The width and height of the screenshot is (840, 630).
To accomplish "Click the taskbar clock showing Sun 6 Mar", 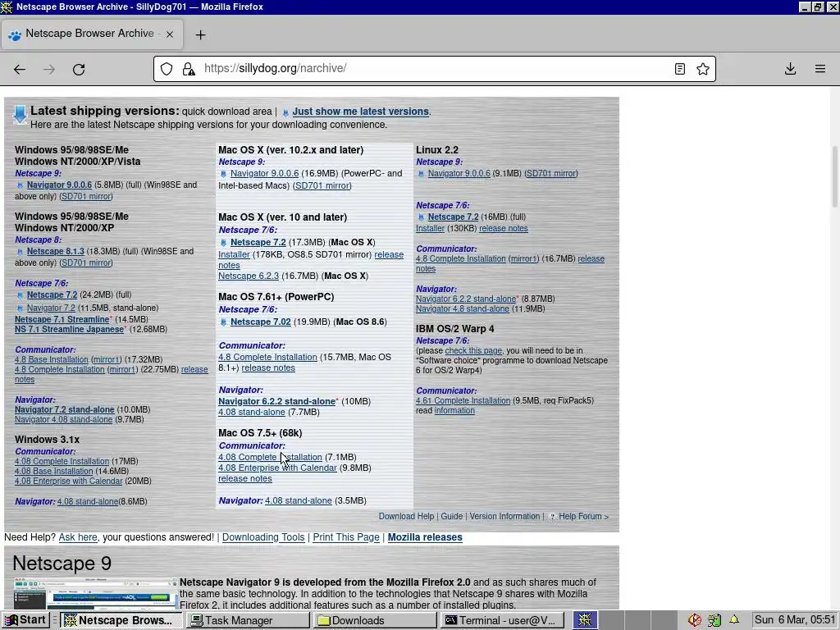I will tap(795, 620).
